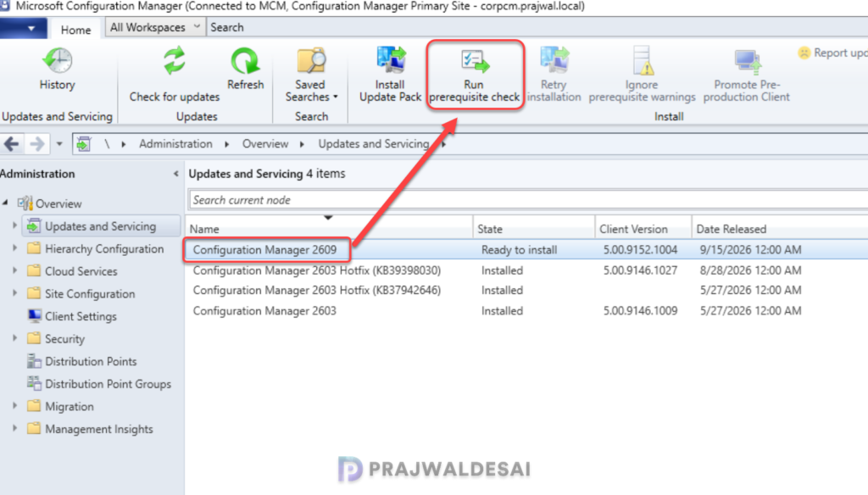Click Administration in the breadcrumb
The width and height of the screenshot is (868, 495).
point(175,144)
